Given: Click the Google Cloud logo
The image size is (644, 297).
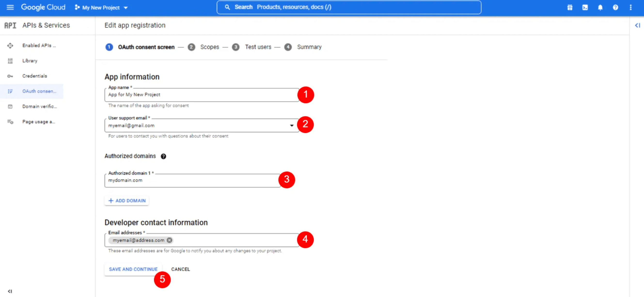Looking at the screenshot, I should (x=43, y=7).
